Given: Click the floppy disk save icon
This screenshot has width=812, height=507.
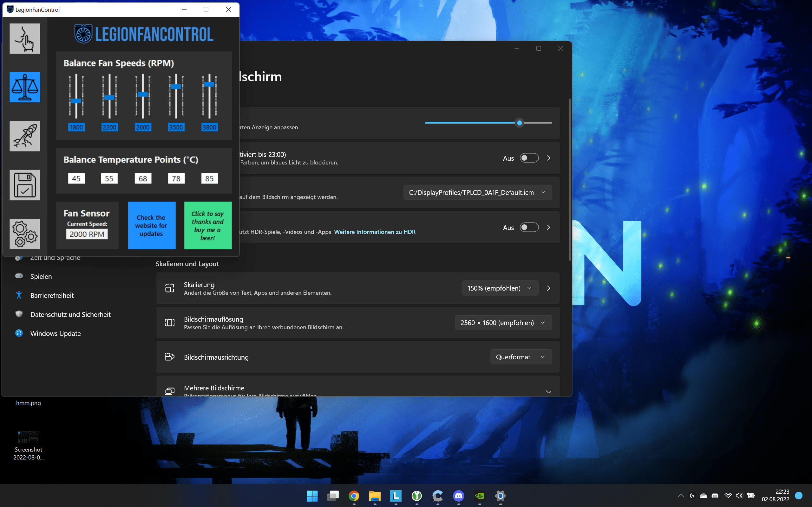Looking at the screenshot, I should tap(25, 185).
